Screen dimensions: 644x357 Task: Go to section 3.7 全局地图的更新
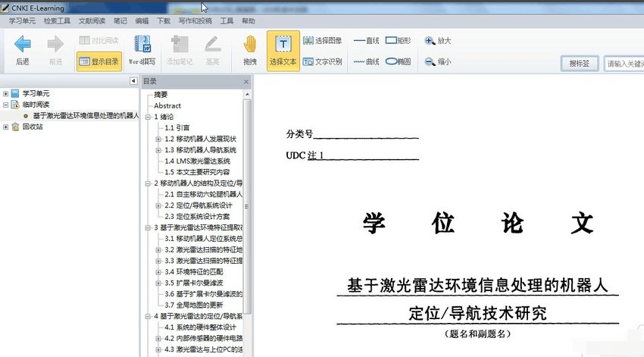coord(193,305)
